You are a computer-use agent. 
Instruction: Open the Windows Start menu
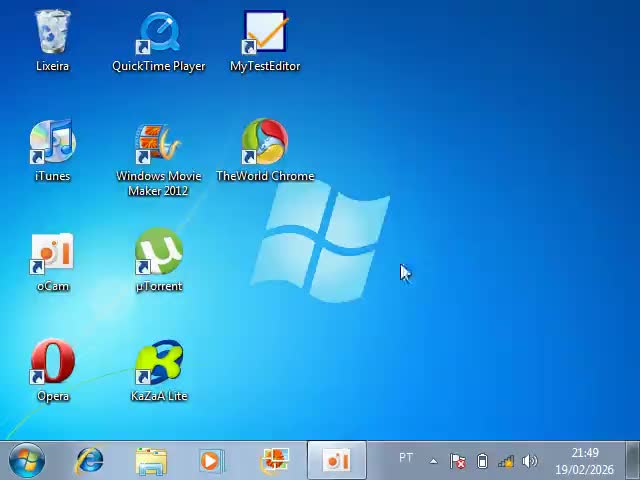point(27,461)
